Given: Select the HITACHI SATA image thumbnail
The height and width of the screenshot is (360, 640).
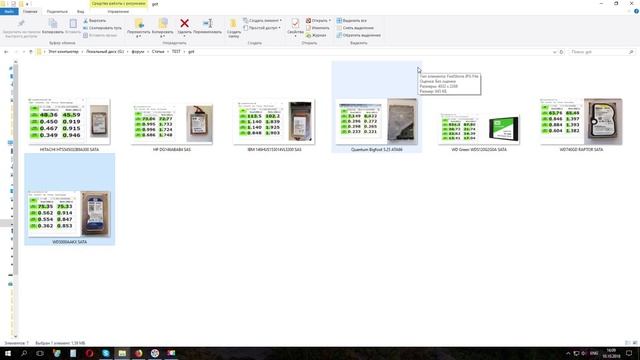Looking at the screenshot, I should (69, 122).
